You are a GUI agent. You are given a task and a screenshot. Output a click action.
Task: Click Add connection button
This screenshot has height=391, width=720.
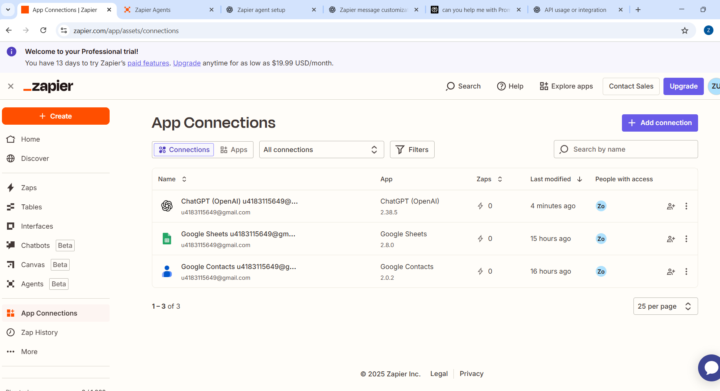click(x=660, y=123)
